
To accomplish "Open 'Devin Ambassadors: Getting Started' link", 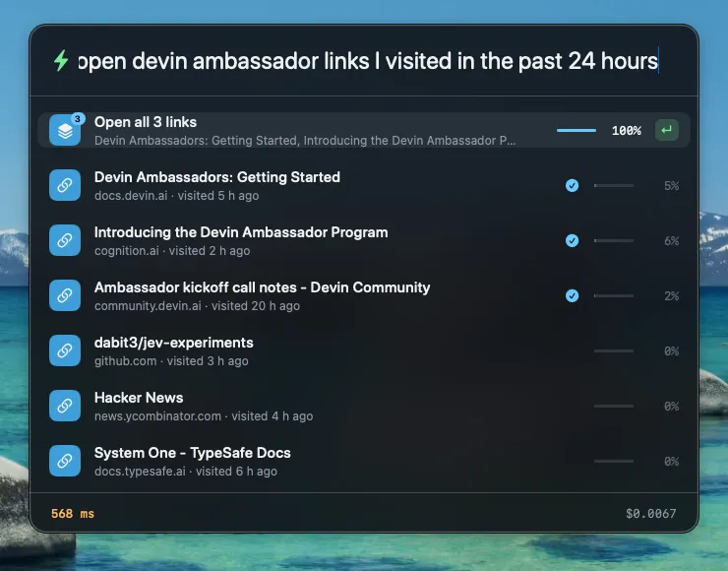I will pos(216,177).
